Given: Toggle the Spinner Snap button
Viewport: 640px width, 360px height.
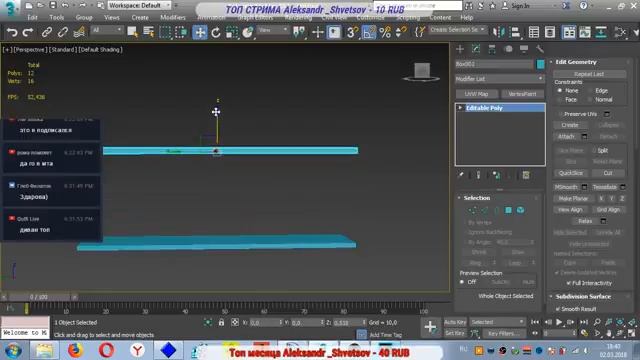Looking at the screenshot, I should point(401,32).
